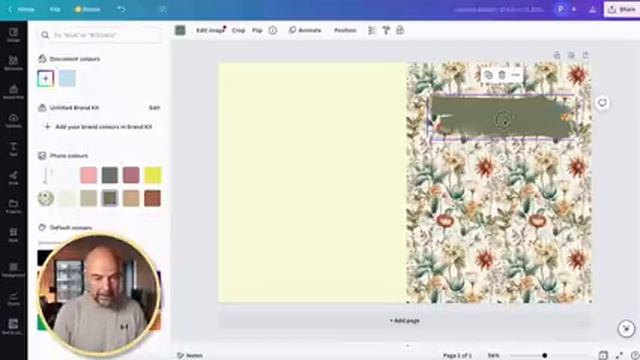Click the floral photo thumbnail in Photo colours
Image resolution: width=640 pixels, height=360 pixels.
(46, 198)
